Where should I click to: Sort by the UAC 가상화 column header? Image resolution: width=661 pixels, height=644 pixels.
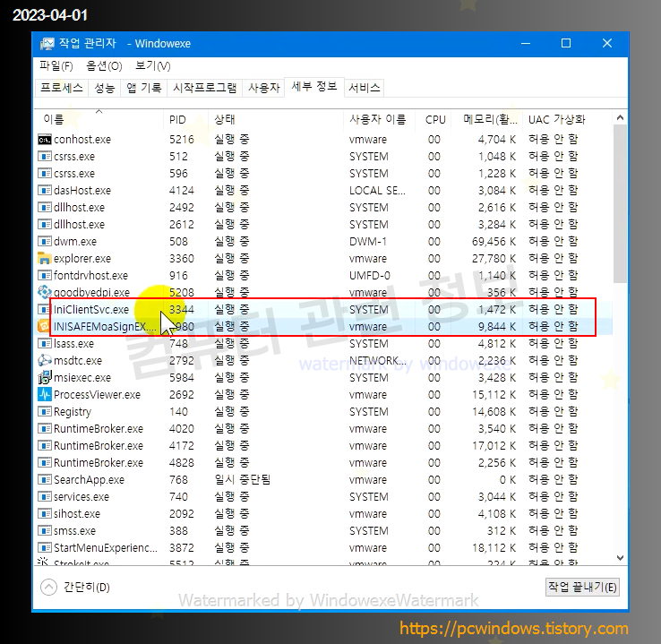[x=568, y=120]
